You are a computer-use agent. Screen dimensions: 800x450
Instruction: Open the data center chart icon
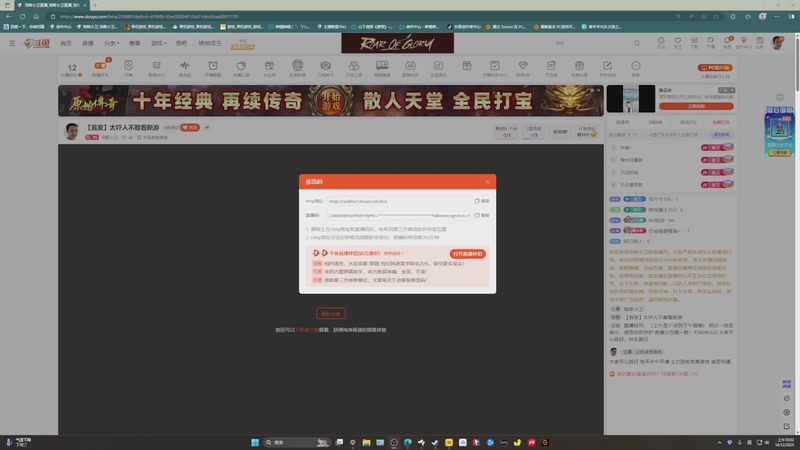click(157, 66)
